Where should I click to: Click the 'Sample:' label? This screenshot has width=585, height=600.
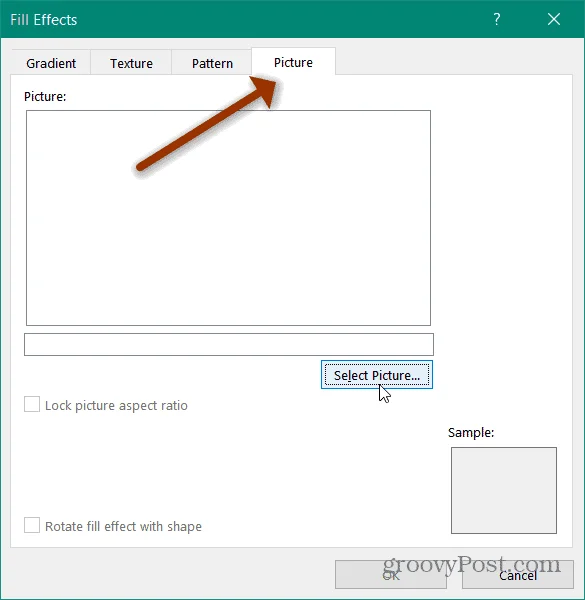[471, 433]
